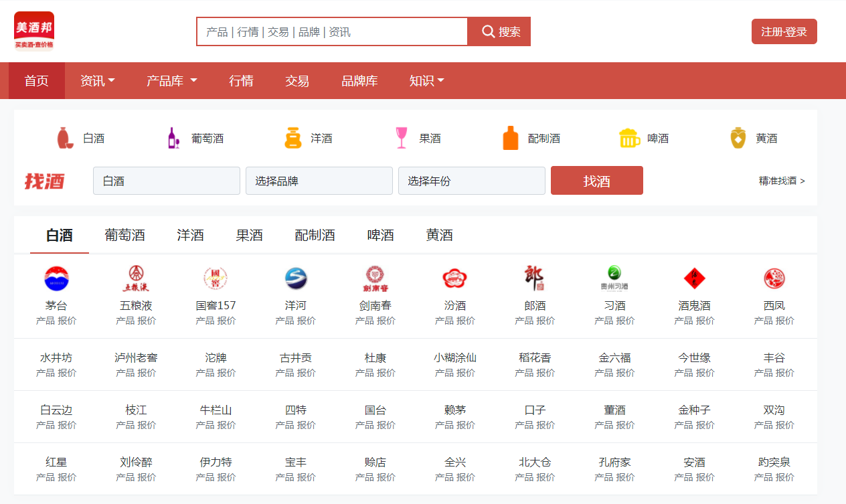Expand the 资讯 navigation dropdown
This screenshot has height=504, width=846.
tap(98, 81)
